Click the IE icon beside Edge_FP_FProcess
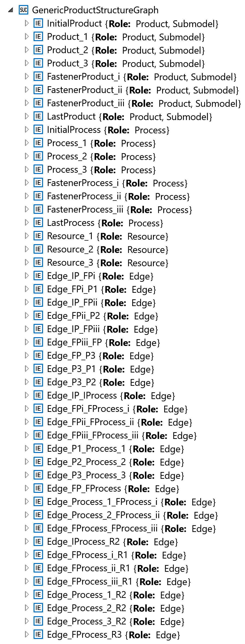The image size is (245, 644). 38,488
